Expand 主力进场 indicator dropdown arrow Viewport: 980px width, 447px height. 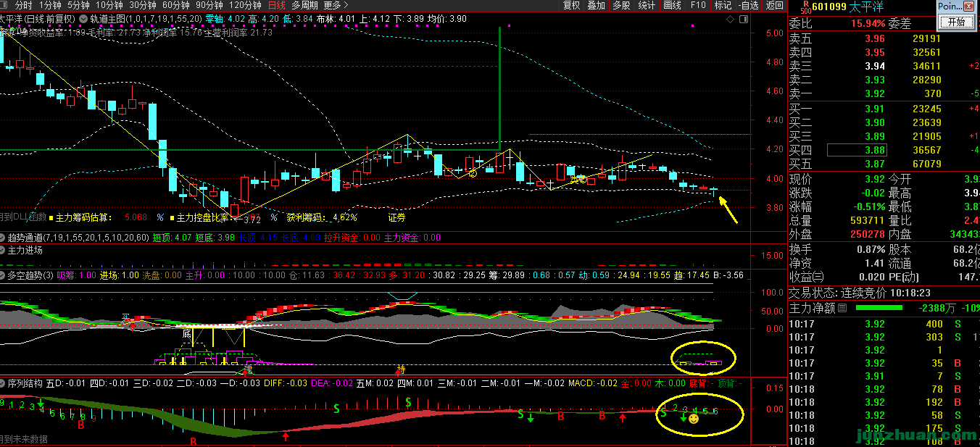pyautogui.click(x=3, y=251)
